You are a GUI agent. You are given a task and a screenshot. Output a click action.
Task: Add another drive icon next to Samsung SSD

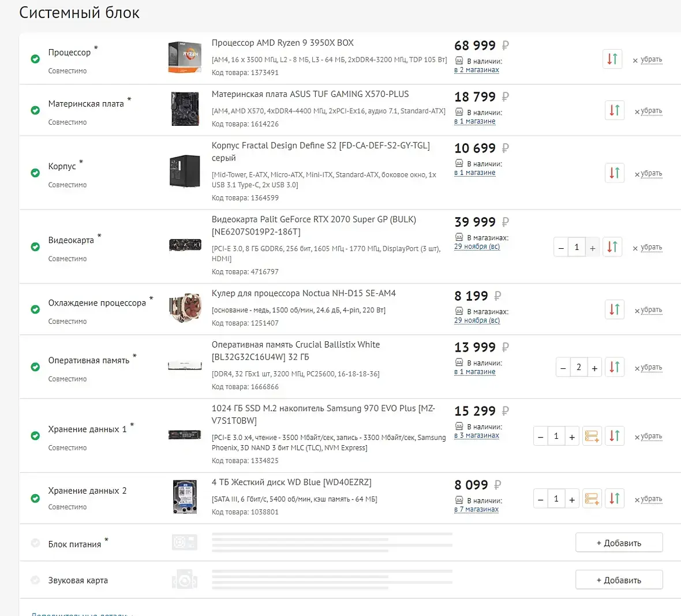click(592, 436)
